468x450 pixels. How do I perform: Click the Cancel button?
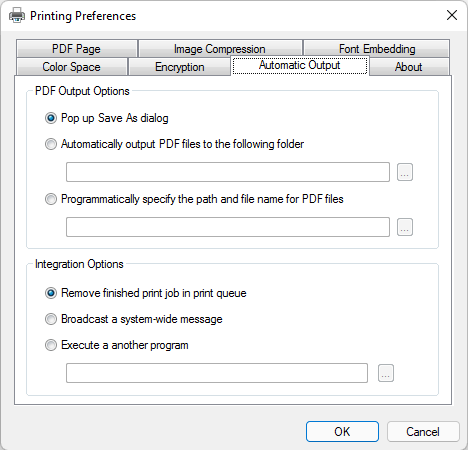pos(423,432)
